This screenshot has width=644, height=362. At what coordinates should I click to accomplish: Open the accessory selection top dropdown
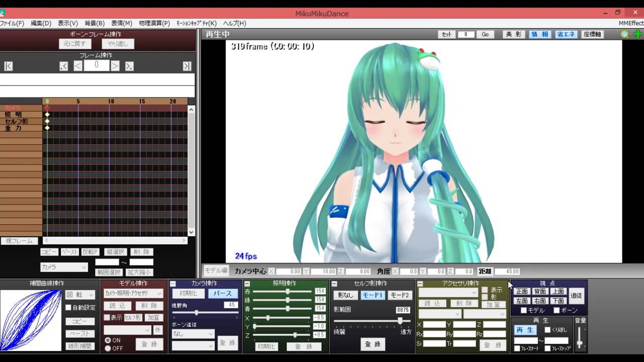448,292
